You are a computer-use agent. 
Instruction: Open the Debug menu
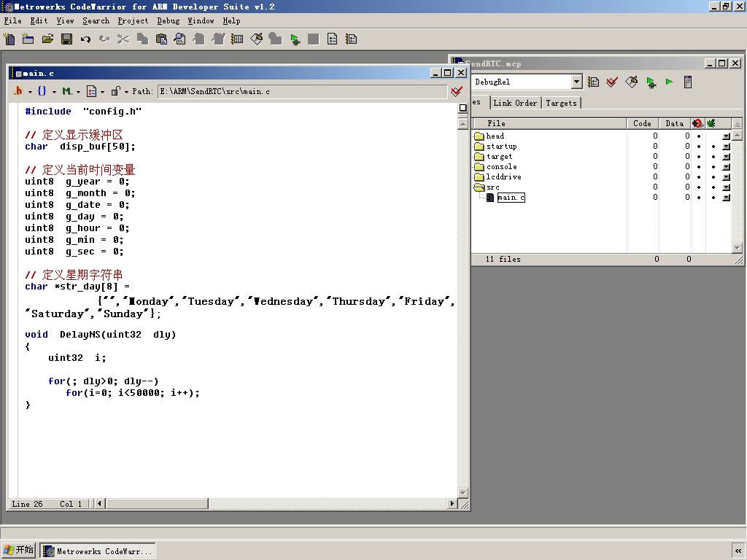pos(169,20)
